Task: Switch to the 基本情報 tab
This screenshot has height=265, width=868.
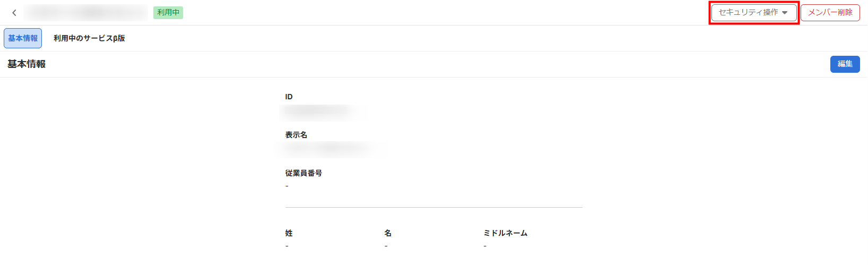Action: [23, 38]
